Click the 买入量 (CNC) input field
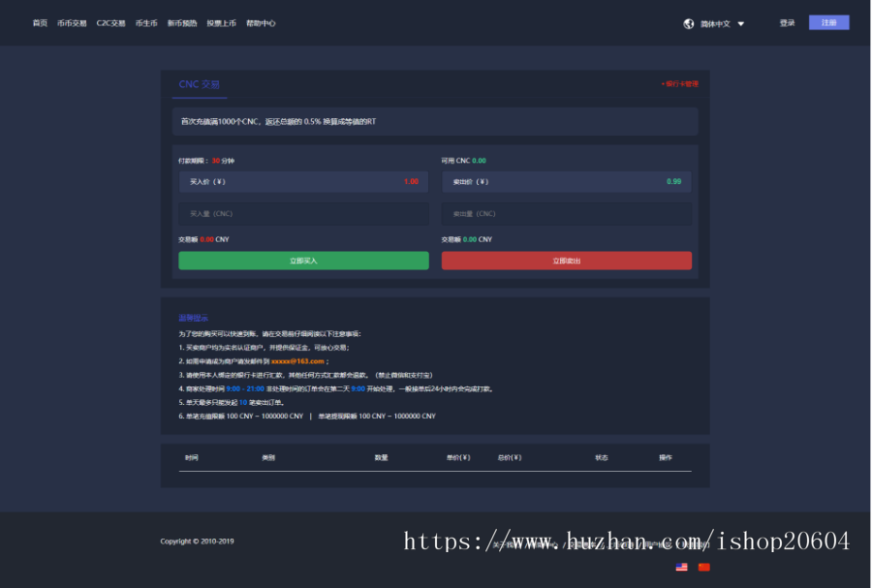Viewport: 872px width, 588px height. tap(303, 213)
